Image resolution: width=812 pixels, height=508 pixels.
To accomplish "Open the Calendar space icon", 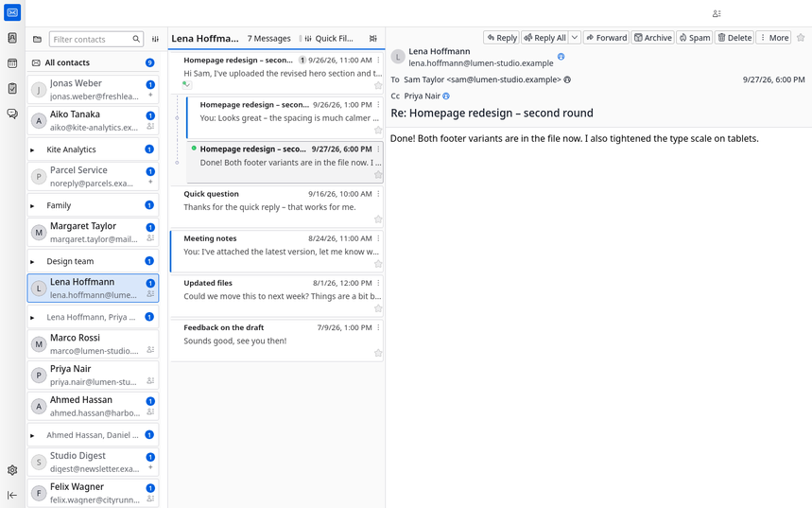I will tap(12, 63).
